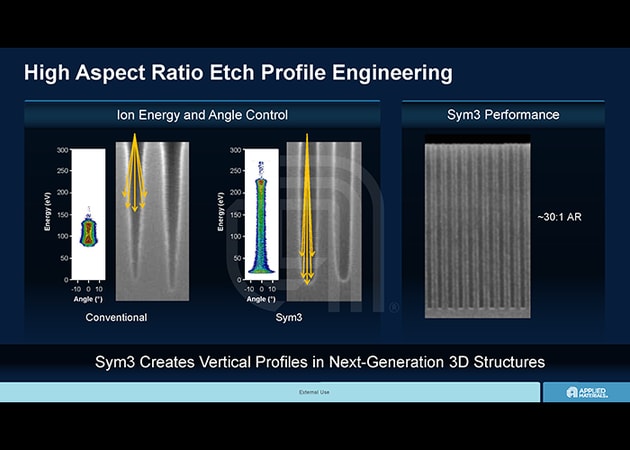This screenshot has height=450, width=630.
Task: Click the Applied Materials logo
Action: [587, 393]
